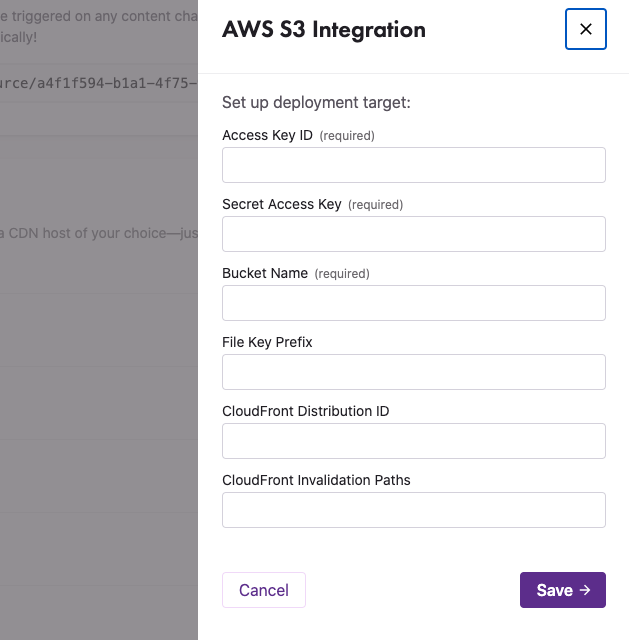Click the "Set up deployment target:" text
The width and height of the screenshot is (629, 640).
click(316, 102)
